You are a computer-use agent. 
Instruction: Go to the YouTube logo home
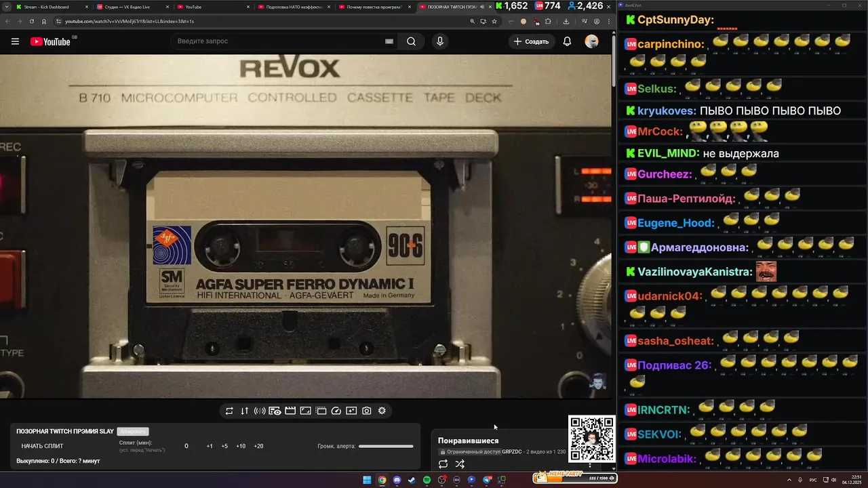[x=50, y=41]
